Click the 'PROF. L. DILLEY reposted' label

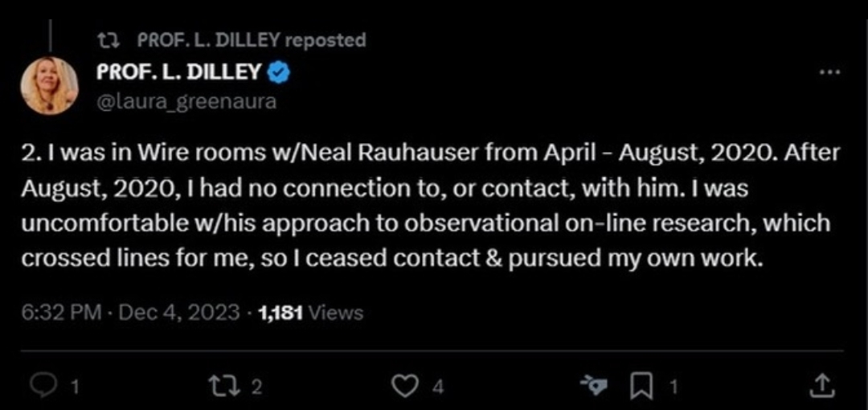252,40
